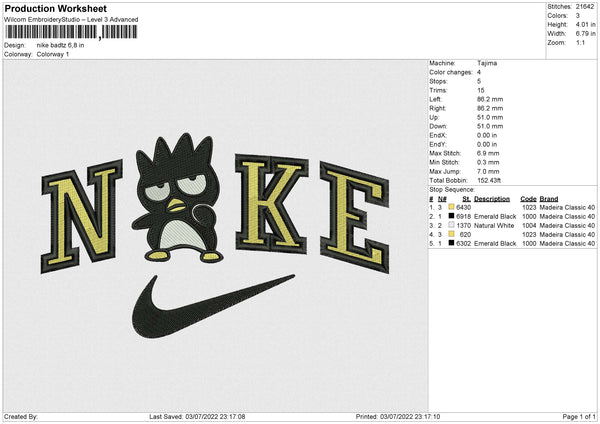The image size is (600, 424).
Task: Select the black Nike swoosh
Action: 213,306
